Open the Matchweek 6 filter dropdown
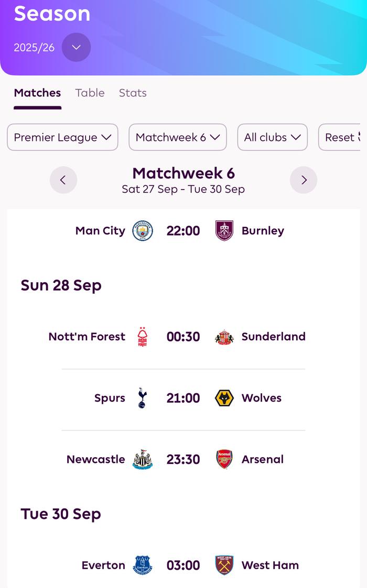This screenshot has width=367, height=588. coord(178,137)
